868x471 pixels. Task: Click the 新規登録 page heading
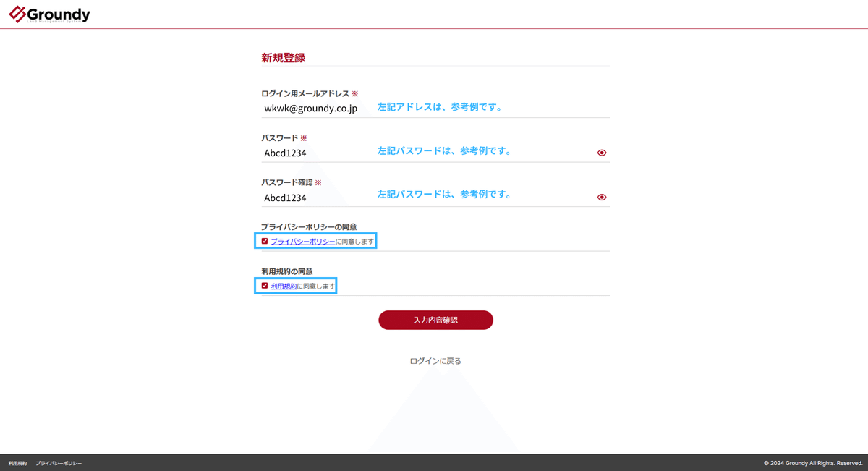282,57
